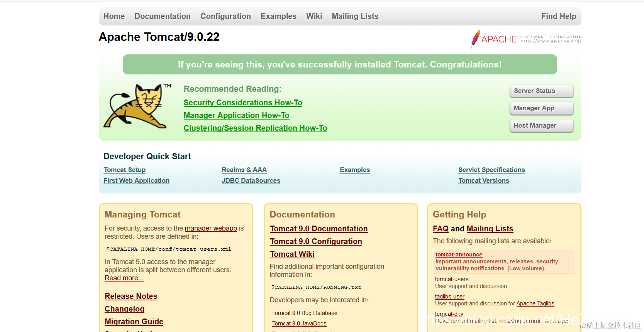Viewport: 644px width, 332px height.
Task: Open the FAQ link in Getting Help
Action: pyautogui.click(x=441, y=229)
